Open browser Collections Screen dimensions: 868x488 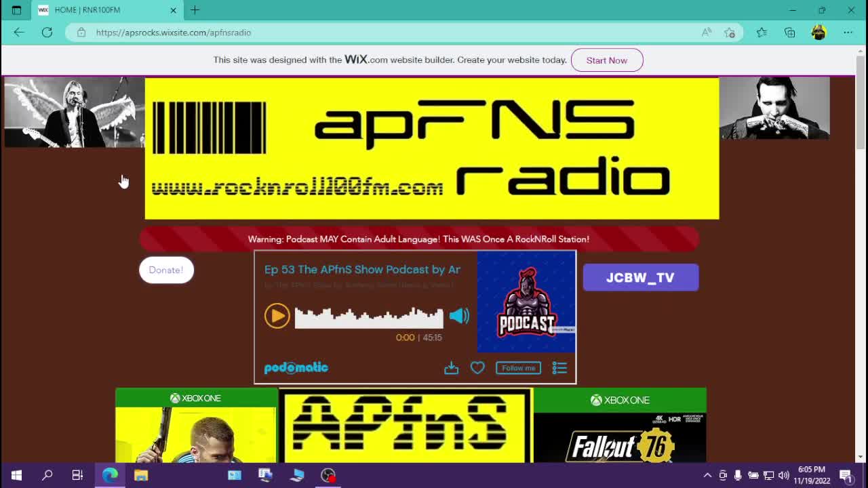(790, 33)
